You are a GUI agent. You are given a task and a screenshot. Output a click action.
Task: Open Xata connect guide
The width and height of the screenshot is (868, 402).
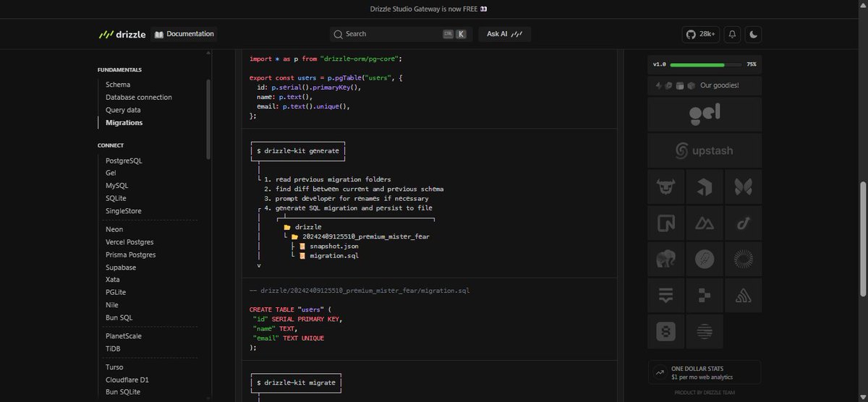[113, 280]
